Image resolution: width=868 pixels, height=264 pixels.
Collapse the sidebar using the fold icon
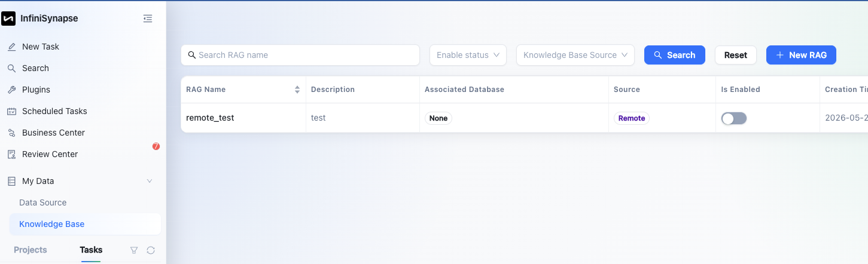pos(148,19)
